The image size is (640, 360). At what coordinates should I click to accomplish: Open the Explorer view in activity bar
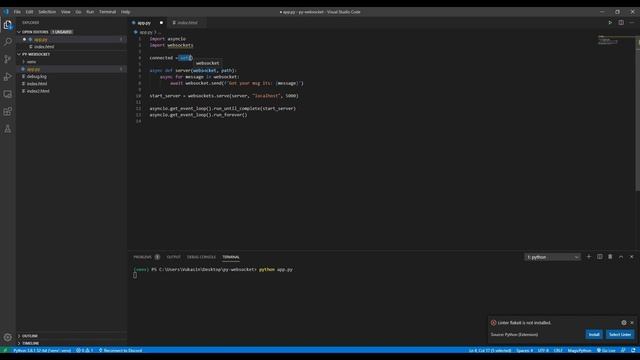click(8, 25)
